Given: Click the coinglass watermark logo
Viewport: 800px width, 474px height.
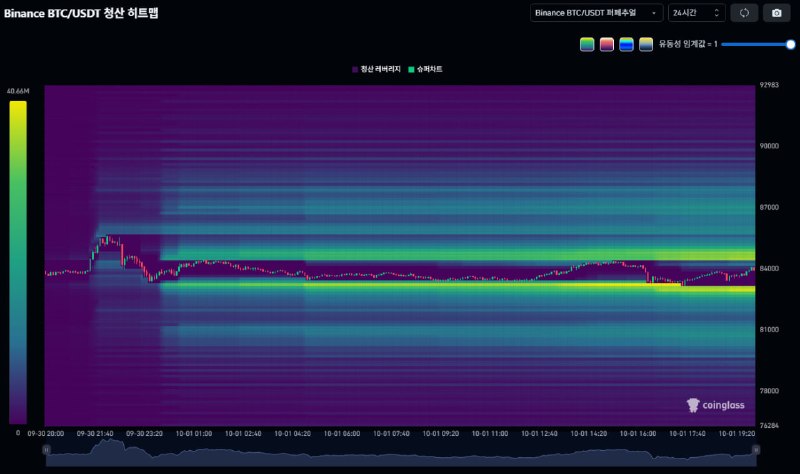Looking at the screenshot, I should pos(715,405).
